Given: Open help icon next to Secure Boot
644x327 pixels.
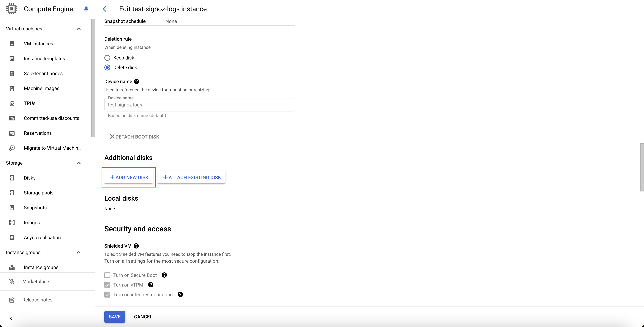Looking at the screenshot, I should pyautogui.click(x=164, y=275).
